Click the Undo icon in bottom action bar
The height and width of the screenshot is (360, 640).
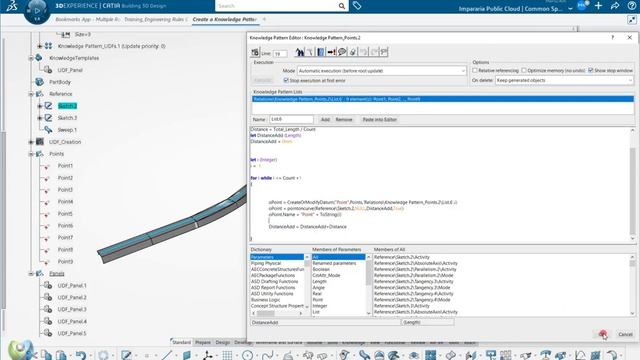coord(80,355)
